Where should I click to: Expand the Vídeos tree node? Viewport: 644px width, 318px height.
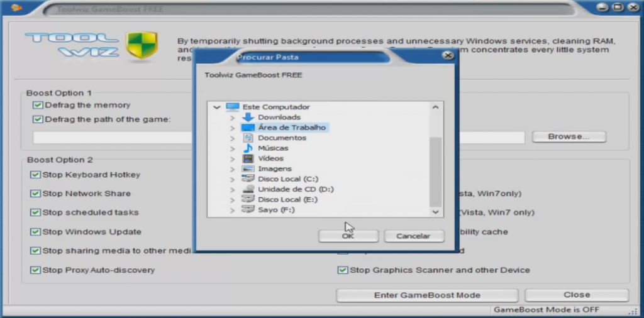[233, 159]
